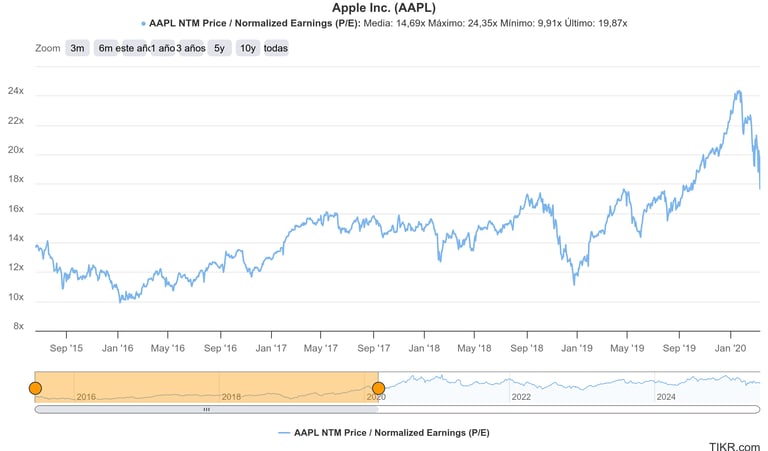Click the 2018 label in the navigator

pyautogui.click(x=231, y=397)
